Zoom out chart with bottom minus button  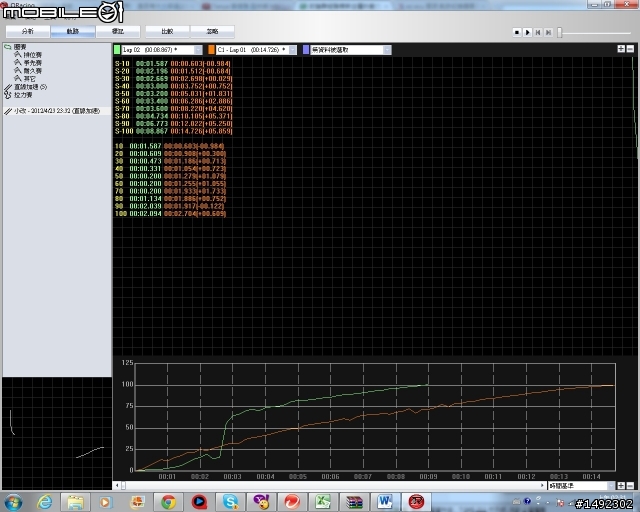[x=630, y=486]
